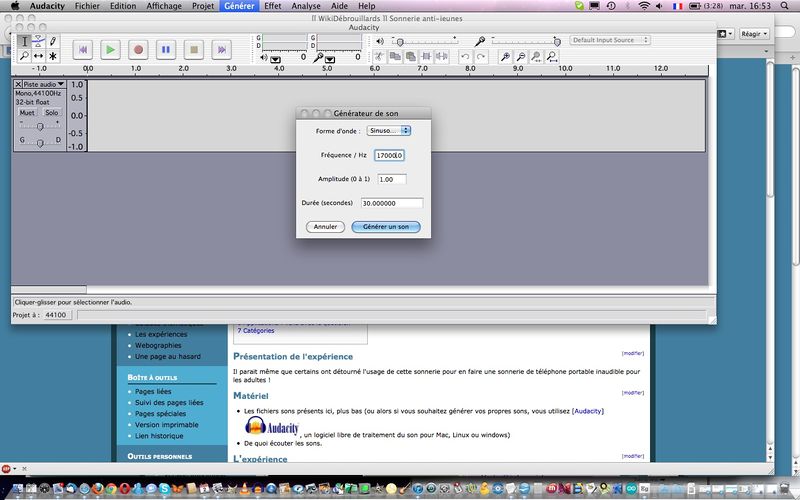Start recording with the Record button
Image resolution: width=800 pixels, height=500 pixels.
click(x=139, y=48)
